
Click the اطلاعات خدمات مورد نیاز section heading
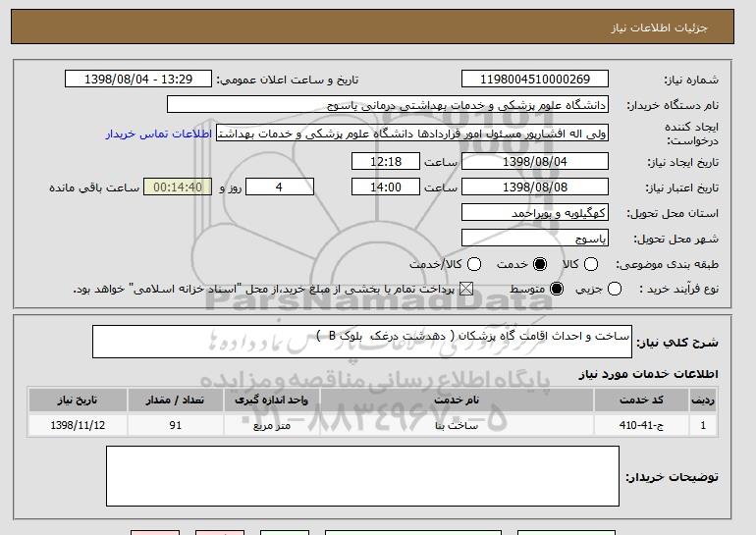[648, 374]
